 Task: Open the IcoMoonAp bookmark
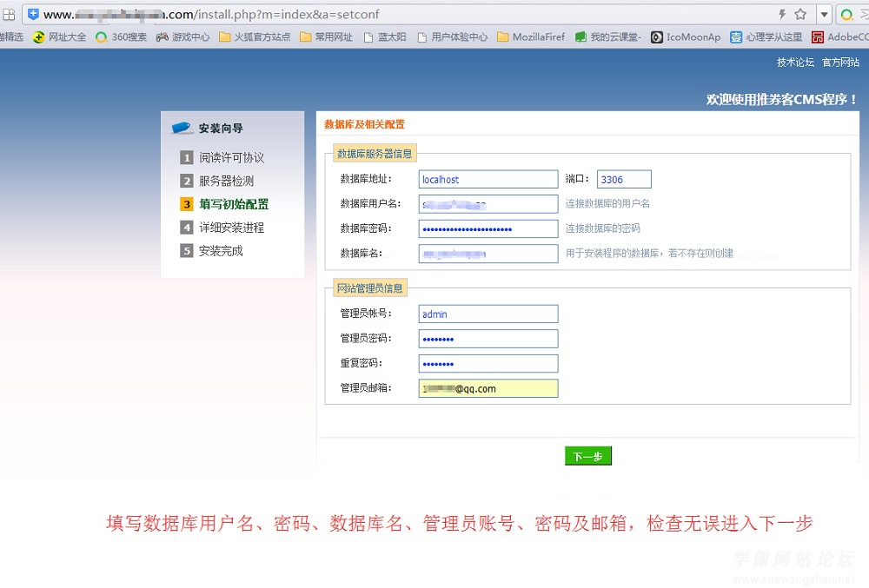(686, 37)
